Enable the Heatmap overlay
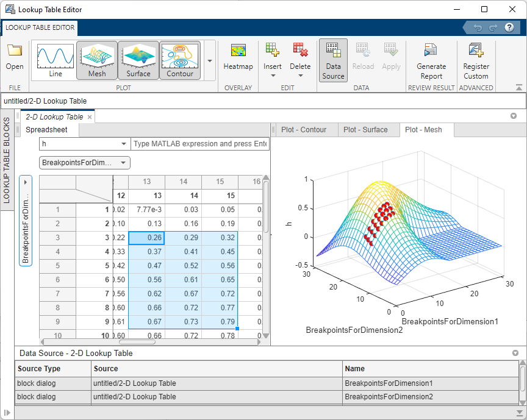Image resolution: width=527 pixels, height=420 pixels. click(238, 57)
